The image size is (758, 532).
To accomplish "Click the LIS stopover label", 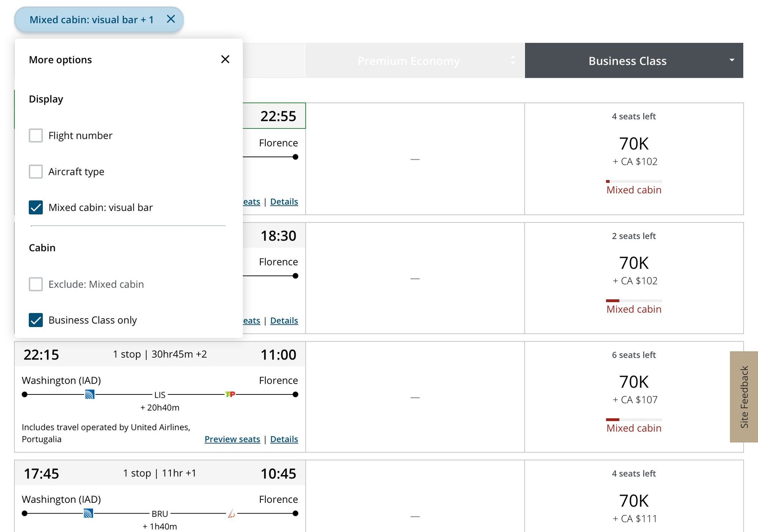I will click(x=160, y=395).
